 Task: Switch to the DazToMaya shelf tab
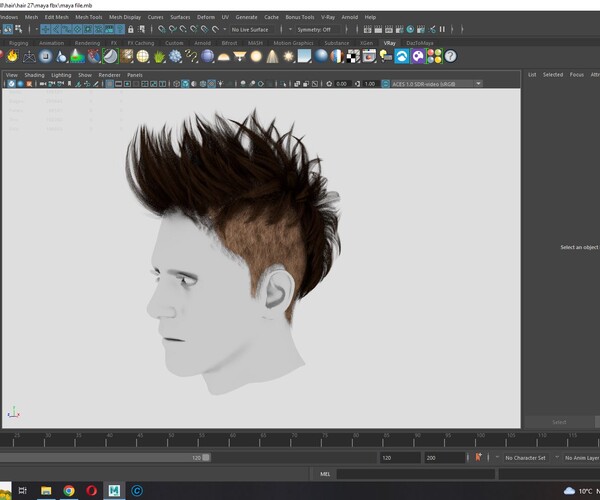click(x=420, y=43)
